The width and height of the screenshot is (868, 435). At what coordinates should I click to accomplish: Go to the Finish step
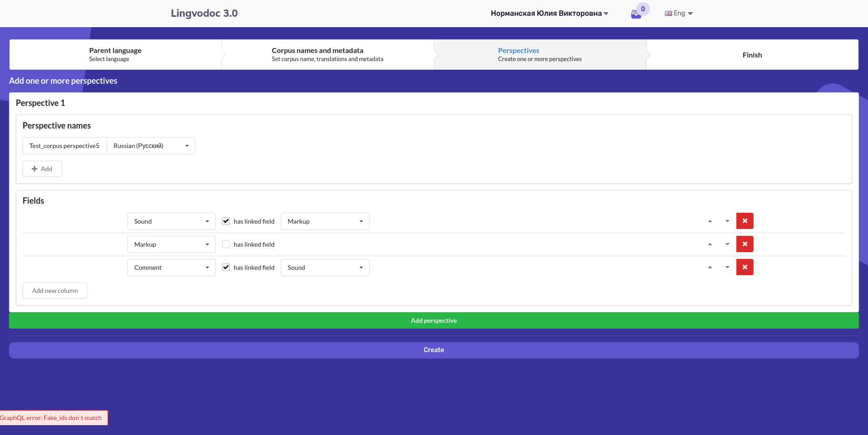click(752, 55)
